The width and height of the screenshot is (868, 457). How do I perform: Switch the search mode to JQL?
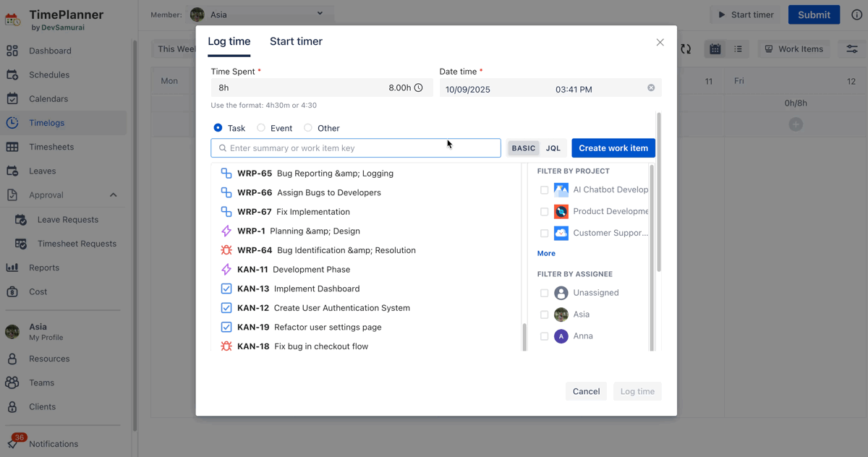(x=553, y=148)
